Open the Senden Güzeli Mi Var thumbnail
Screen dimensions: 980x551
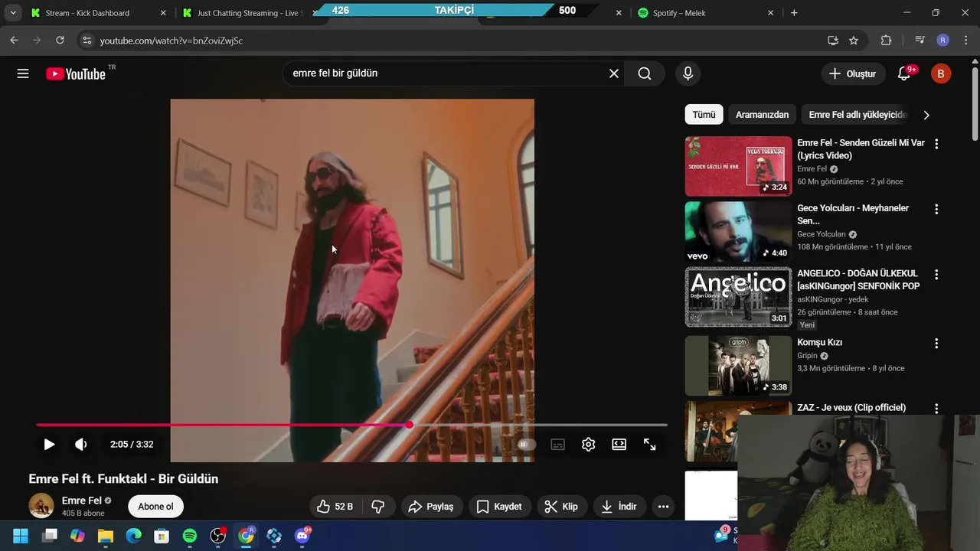click(738, 166)
